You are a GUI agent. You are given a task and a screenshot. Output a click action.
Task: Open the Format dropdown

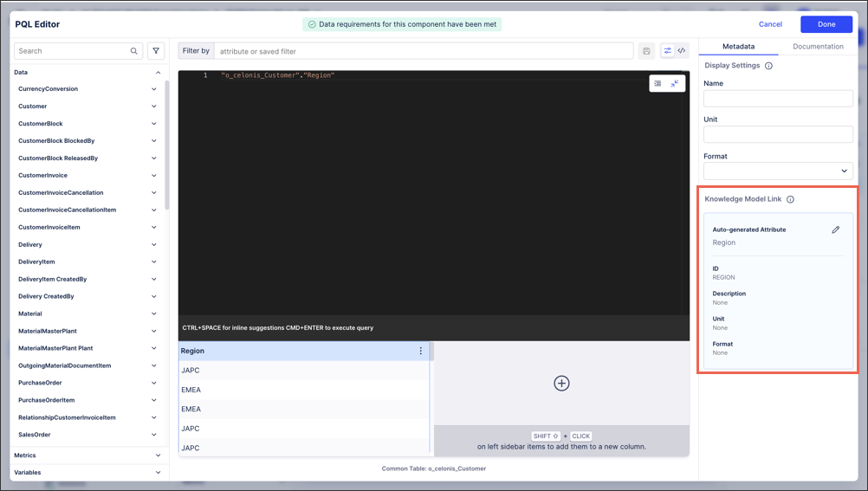(778, 171)
